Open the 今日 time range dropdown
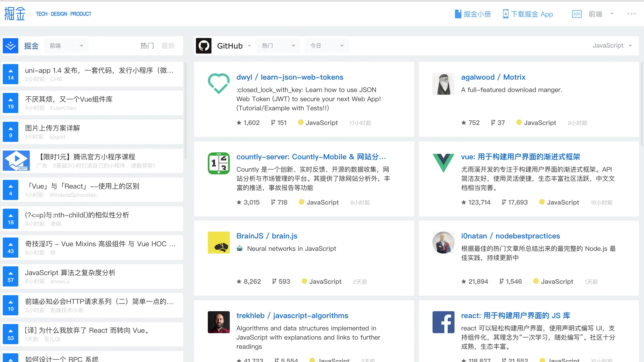 pos(326,46)
